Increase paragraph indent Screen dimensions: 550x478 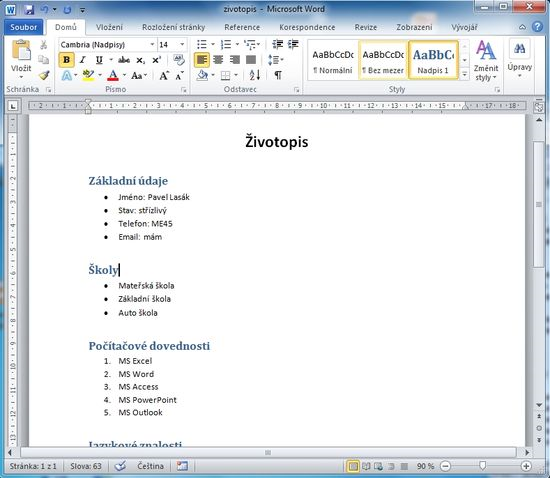pos(293,44)
